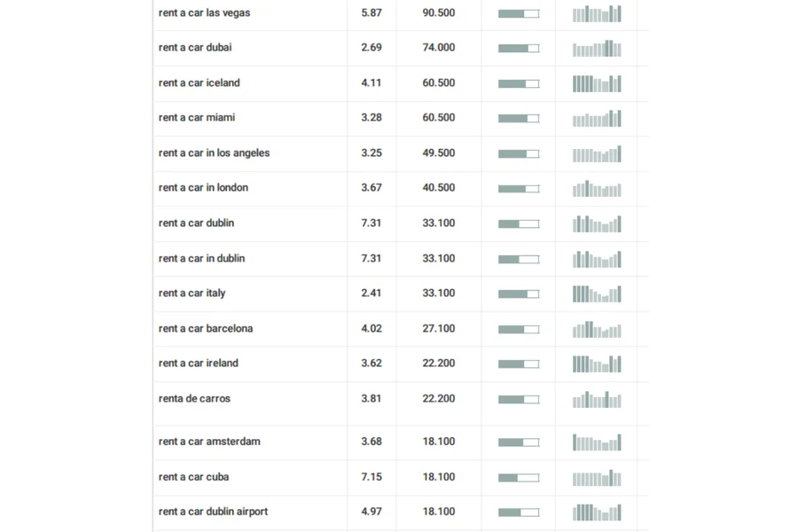Select 'rent a car in london' keyword

[204, 188]
